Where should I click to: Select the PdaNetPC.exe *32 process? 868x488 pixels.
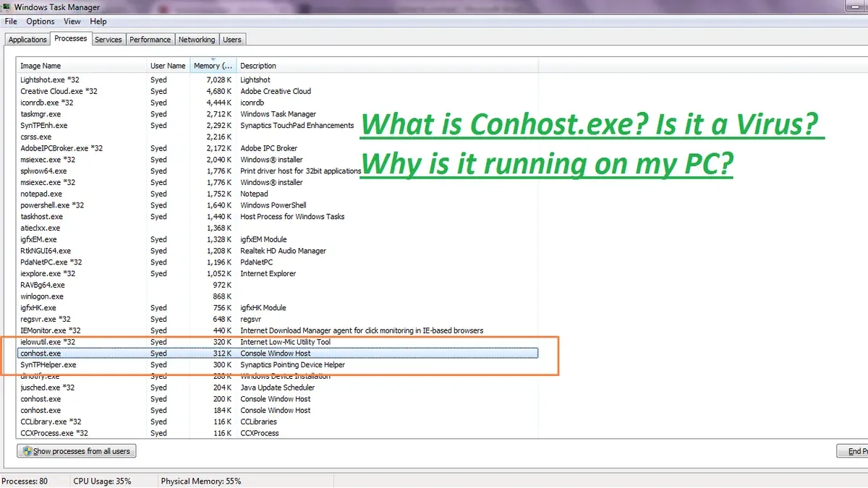278,262
